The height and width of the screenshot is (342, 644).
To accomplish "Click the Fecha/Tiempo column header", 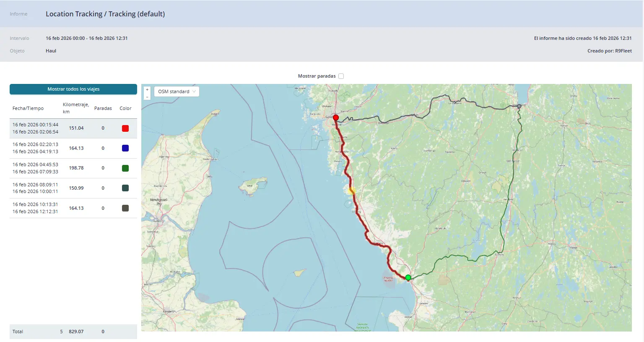I will click(x=28, y=108).
